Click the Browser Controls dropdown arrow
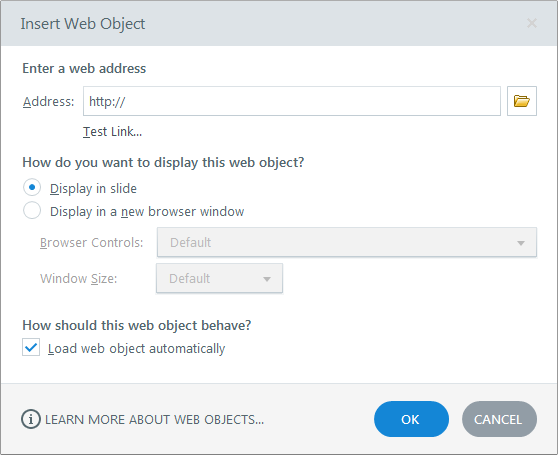The width and height of the screenshot is (558, 455). [521, 243]
